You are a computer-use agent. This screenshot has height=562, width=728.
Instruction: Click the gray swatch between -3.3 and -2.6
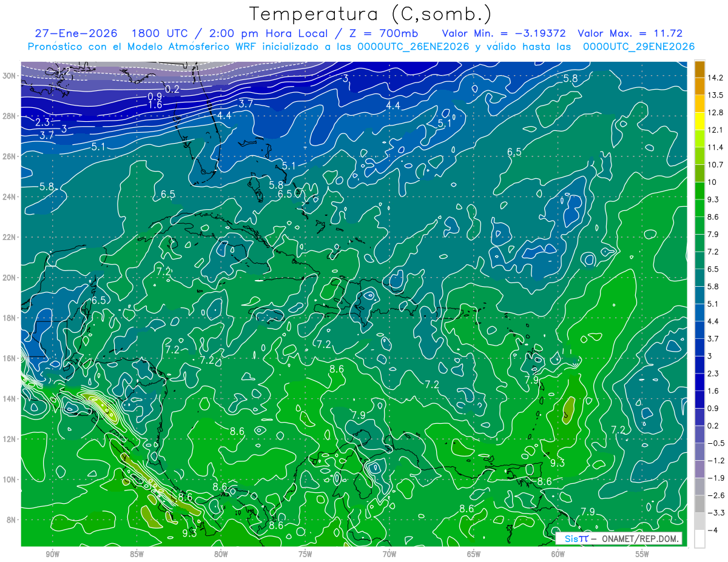[699, 504]
